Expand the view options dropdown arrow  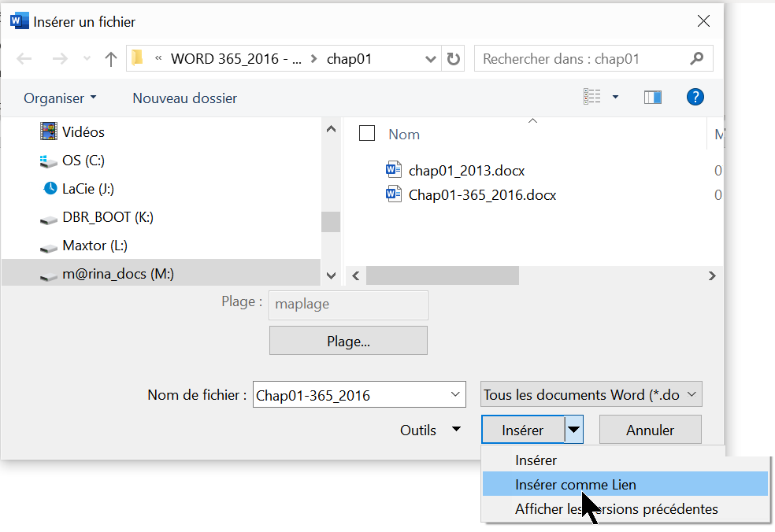(615, 98)
